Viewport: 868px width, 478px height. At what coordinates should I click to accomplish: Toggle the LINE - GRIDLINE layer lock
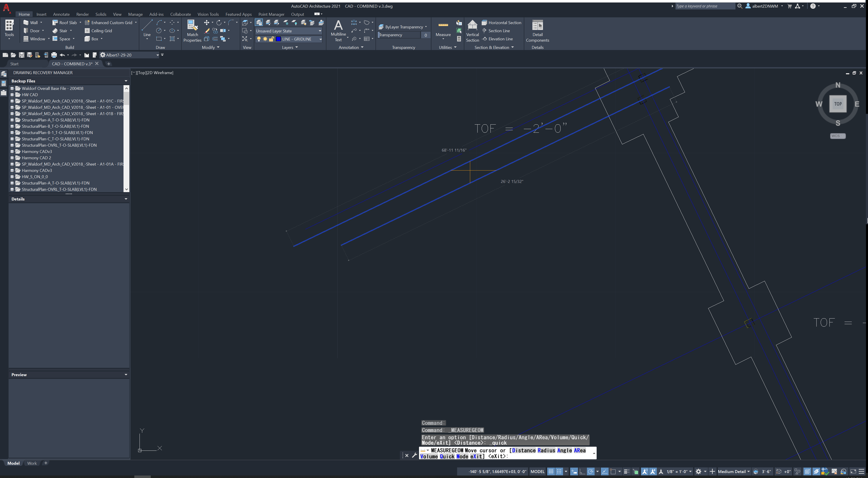pyautogui.click(x=272, y=39)
